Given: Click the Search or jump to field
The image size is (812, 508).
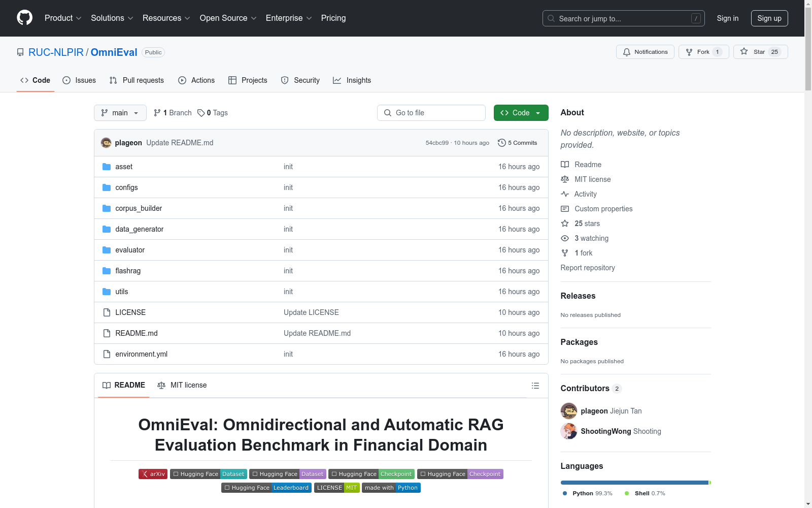Looking at the screenshot, I should [624, 18].
